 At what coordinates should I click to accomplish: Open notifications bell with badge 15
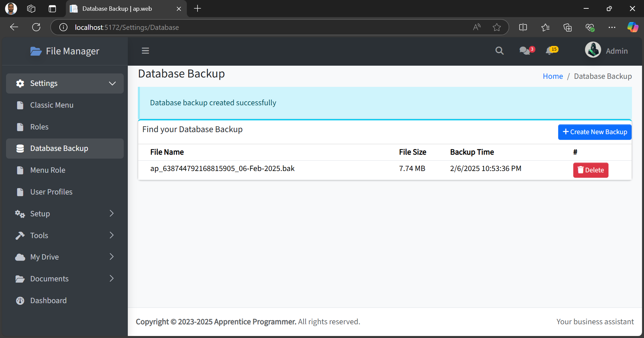tap(550, 51)
